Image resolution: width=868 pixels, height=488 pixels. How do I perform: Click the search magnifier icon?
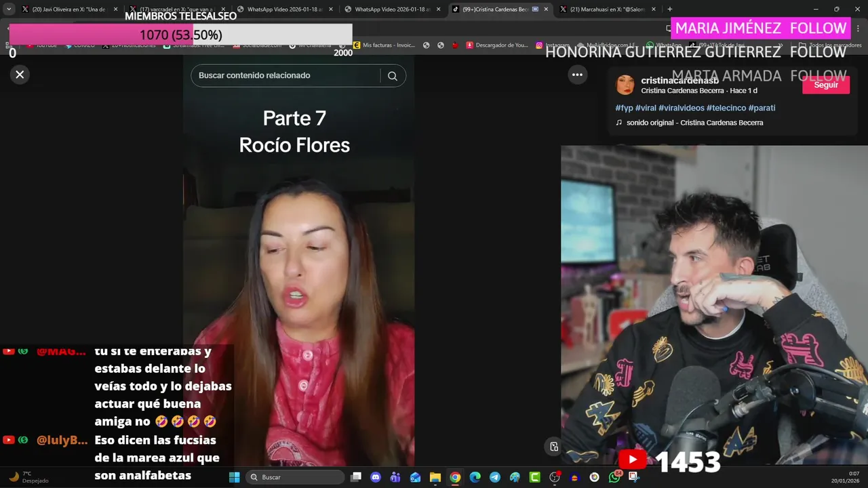392,76
